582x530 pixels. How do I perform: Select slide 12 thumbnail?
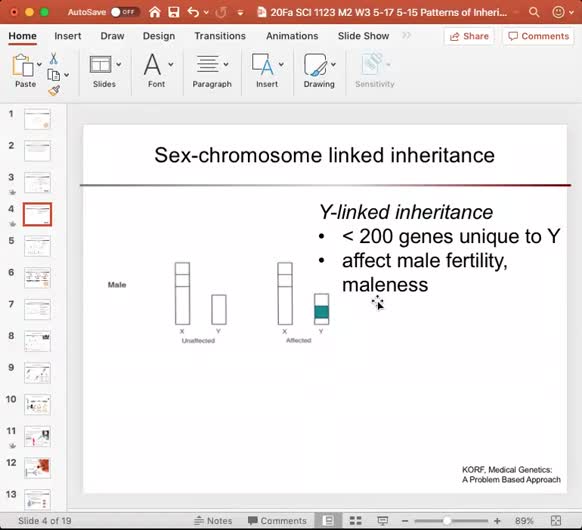pos(37,467)
